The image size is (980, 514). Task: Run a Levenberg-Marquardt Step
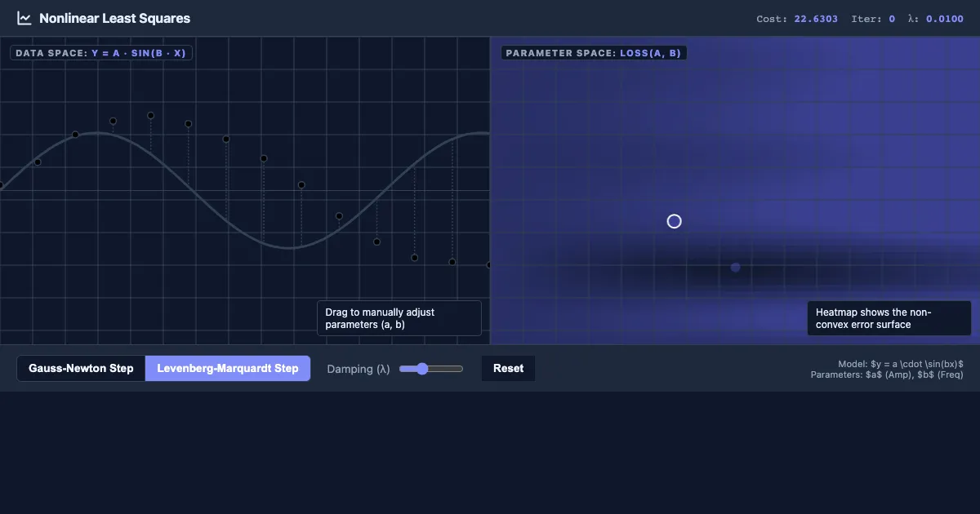point(228,368)
